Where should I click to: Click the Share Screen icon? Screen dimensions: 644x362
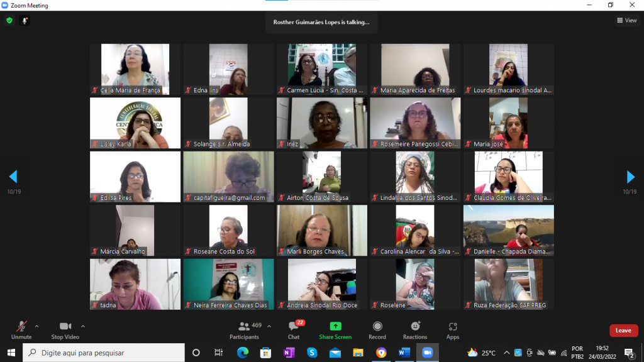coord(335,329)
